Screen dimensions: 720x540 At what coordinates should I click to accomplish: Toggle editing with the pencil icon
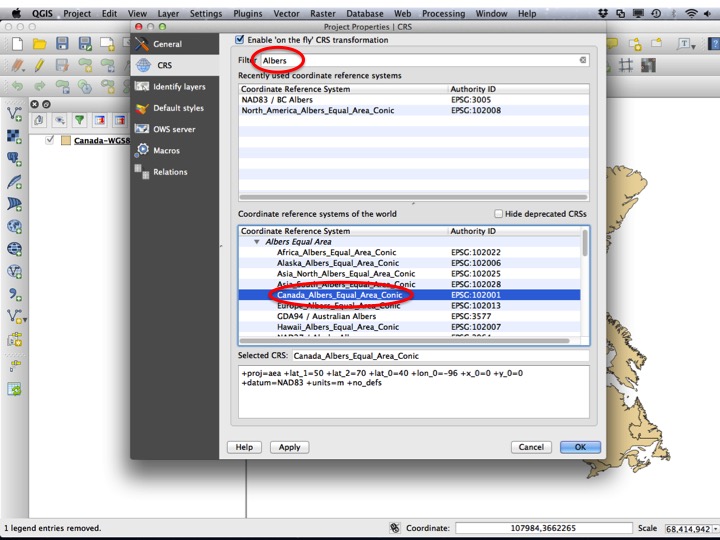click(39, 66)
